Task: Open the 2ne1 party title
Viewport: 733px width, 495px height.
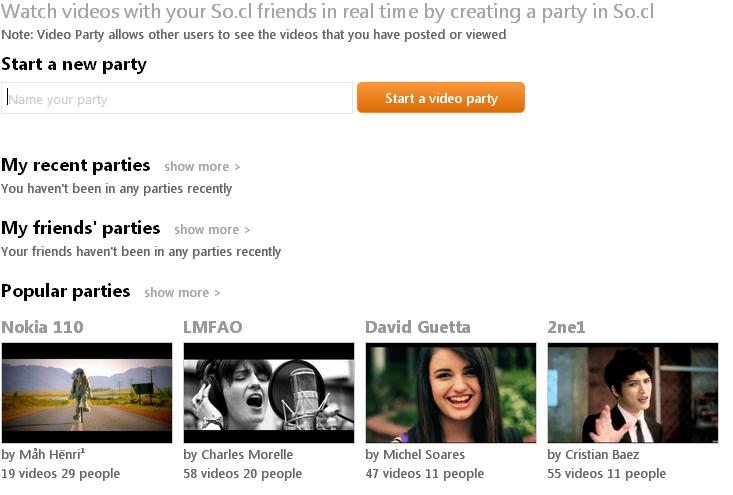Action: (566, 327)
